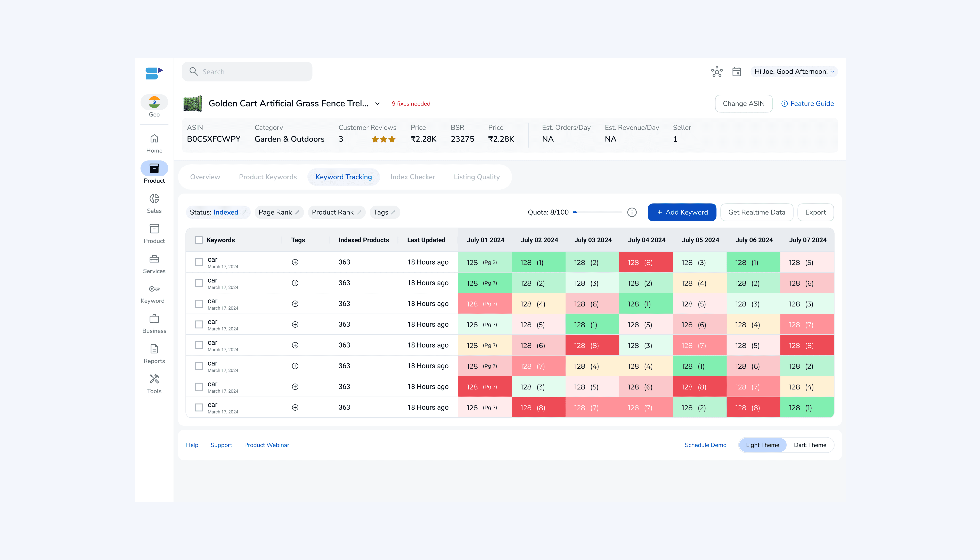
Task: Click the network nodes icon in header
Action: tap(717, 71)
